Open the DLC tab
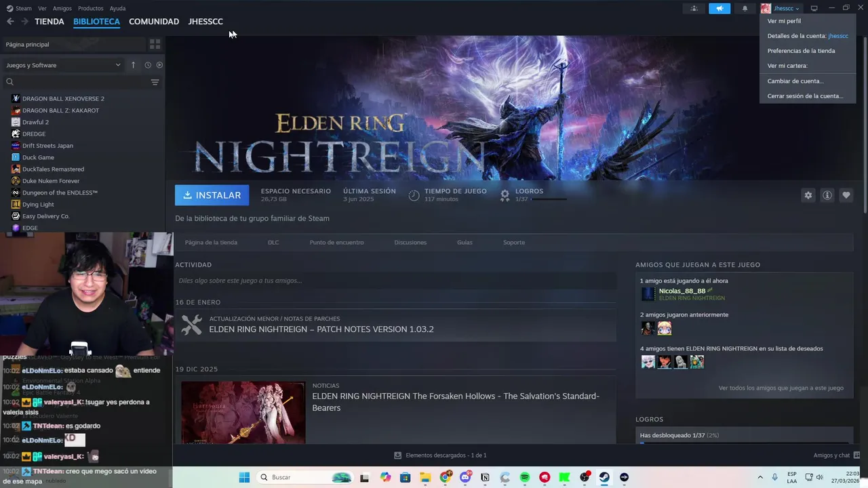Image resolution: width=868 pixels, height=488 pixels. pyautogui.click(x=273, y=243)
